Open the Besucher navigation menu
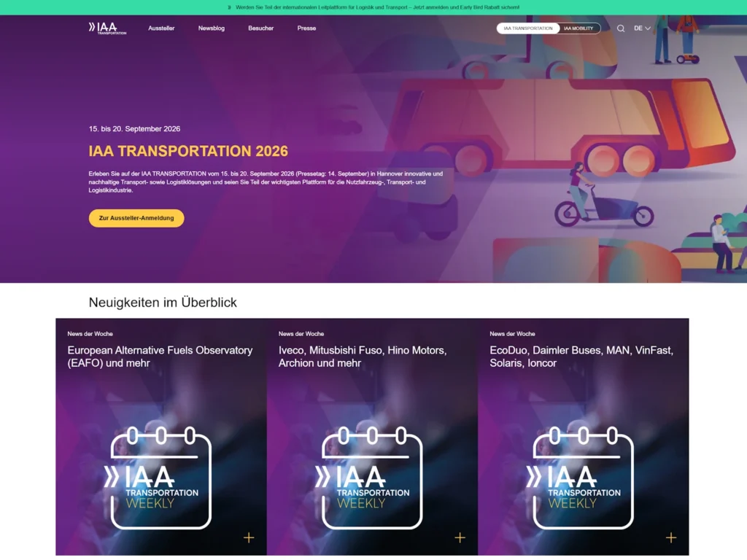 [x=260, y=28]
